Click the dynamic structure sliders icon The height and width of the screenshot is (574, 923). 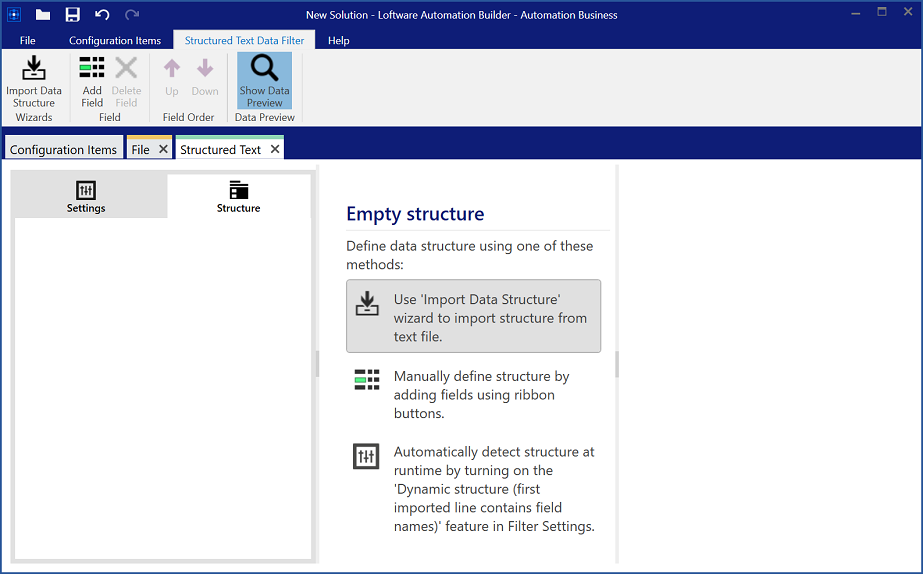367,456
